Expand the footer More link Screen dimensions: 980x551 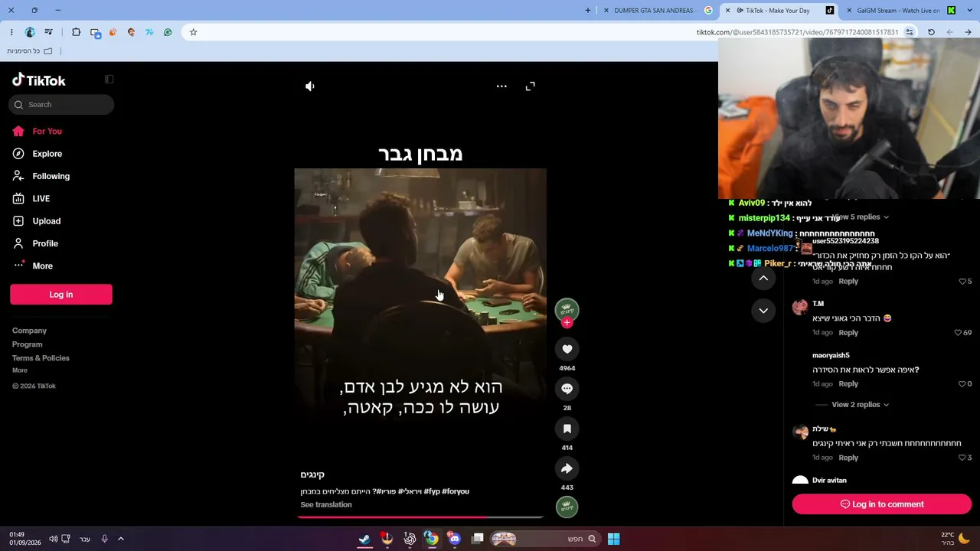click(20, 370)
